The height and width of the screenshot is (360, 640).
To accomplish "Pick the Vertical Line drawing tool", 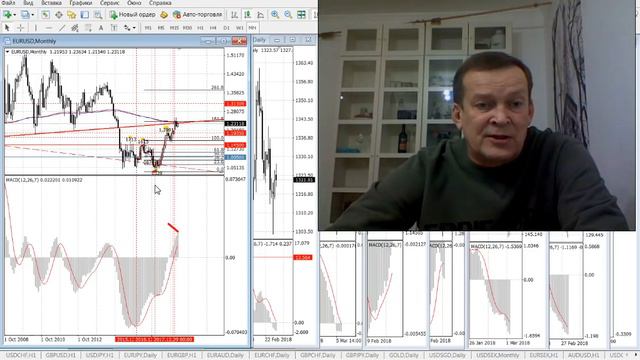I will coord(36,28).
